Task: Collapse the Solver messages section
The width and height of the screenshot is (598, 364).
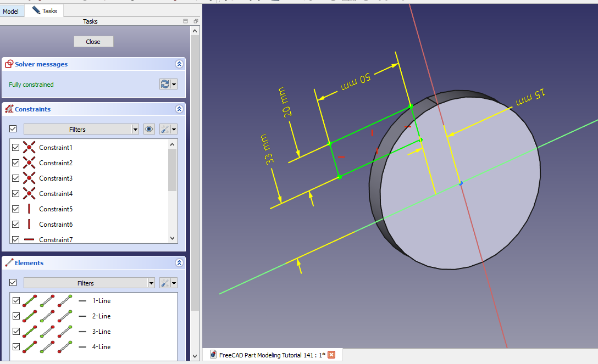Action: tap(179, 64)
